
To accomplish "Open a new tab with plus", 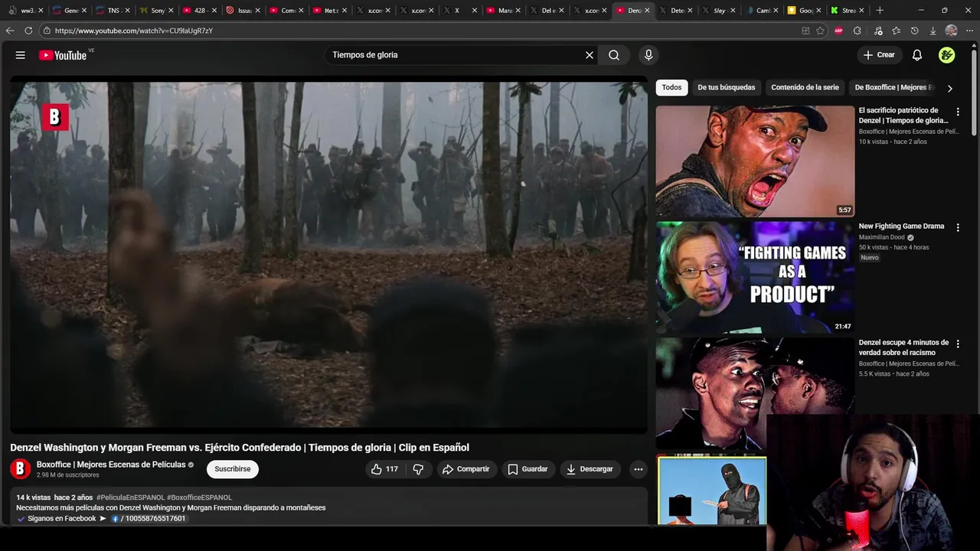I will point(880,11).
